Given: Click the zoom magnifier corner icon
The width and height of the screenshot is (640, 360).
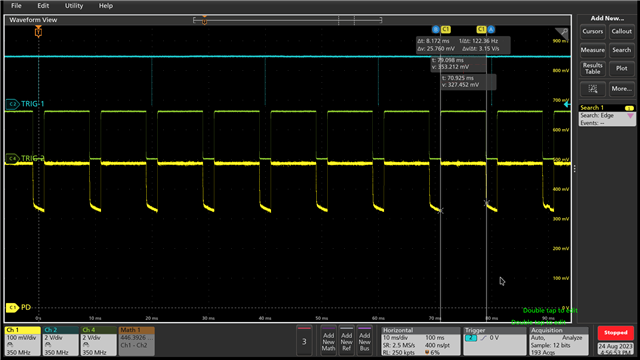Looking at the screenshot, I should point(563,32).
